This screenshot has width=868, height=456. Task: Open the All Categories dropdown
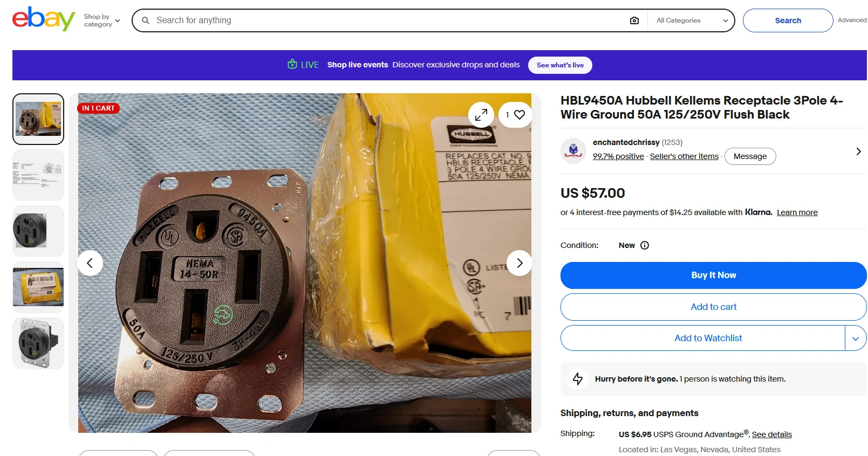(x=692, y=20)
